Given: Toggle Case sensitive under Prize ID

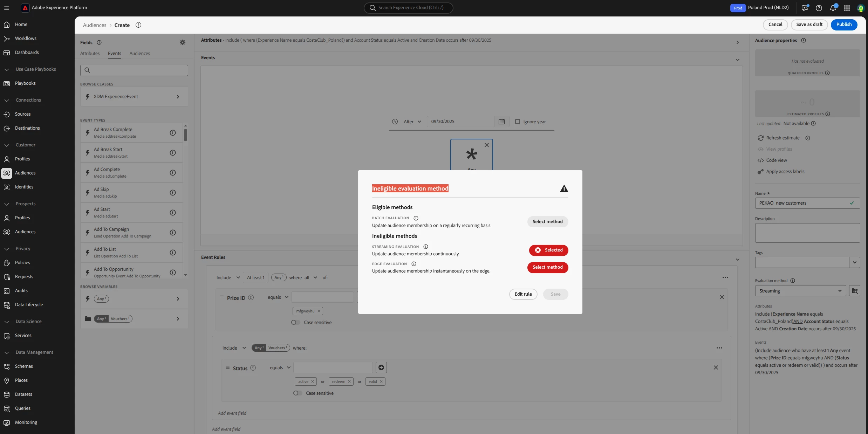Looking at the screenshot, I should coord(295,322).
